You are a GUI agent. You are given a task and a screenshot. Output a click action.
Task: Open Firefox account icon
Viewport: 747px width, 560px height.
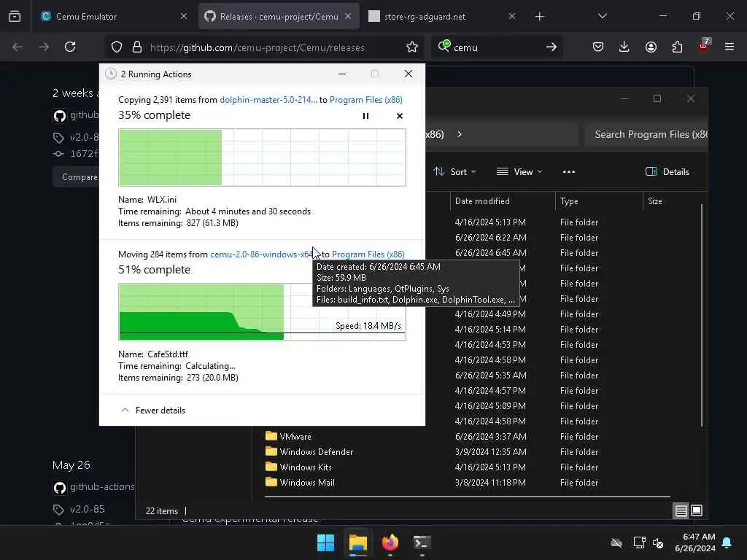point(651,47)
